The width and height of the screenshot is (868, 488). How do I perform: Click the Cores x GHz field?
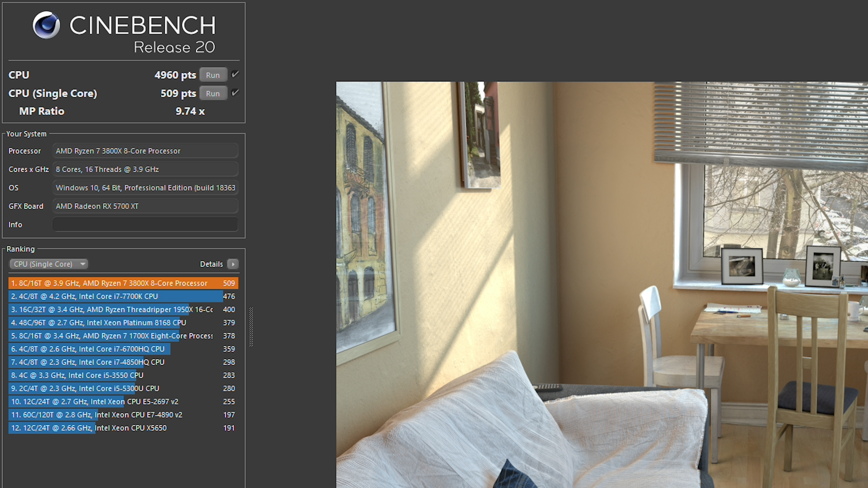[x=145, y=169]
